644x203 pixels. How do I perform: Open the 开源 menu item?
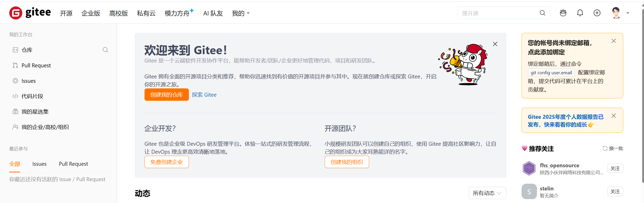point(66,13)
